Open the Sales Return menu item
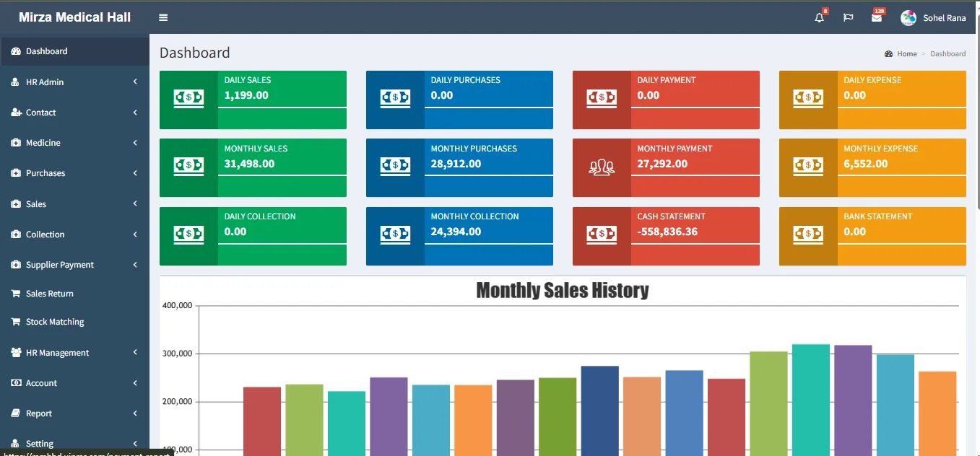The height and width of the screenshot is (456, 980). point(74,294)
